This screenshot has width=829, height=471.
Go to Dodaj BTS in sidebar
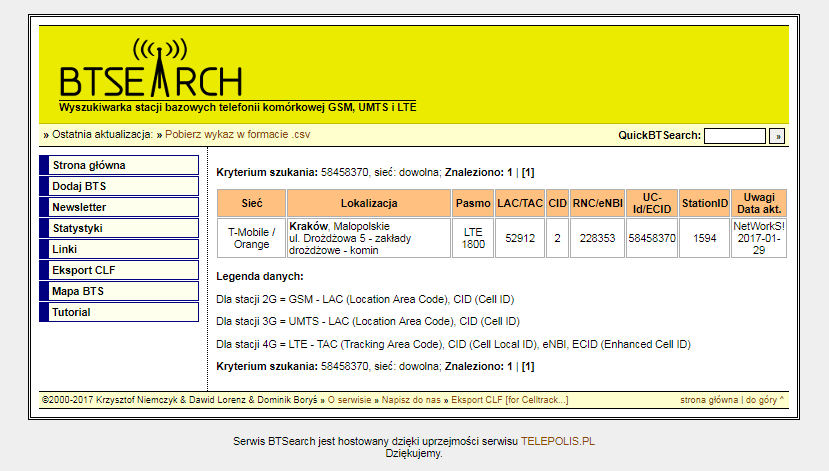click(119, 186)
